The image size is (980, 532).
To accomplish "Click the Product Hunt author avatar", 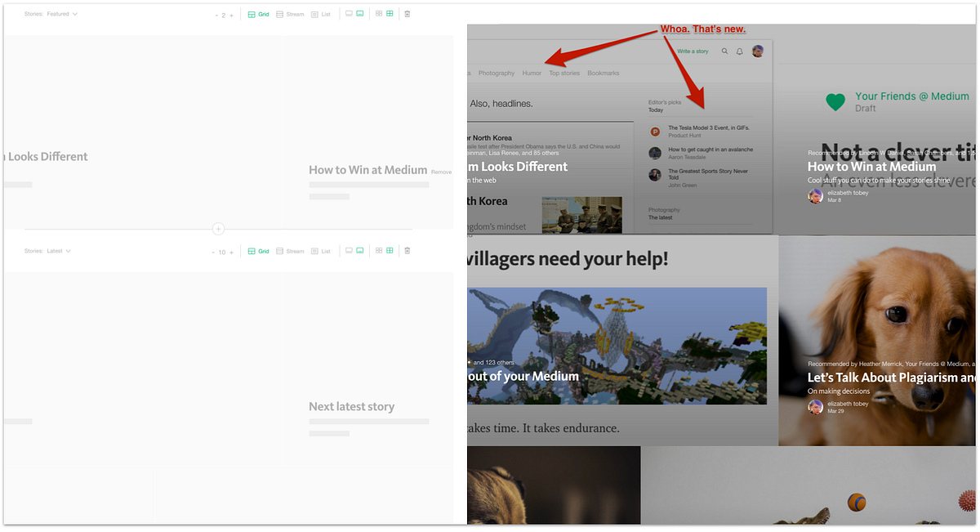I will click(655, 131).
